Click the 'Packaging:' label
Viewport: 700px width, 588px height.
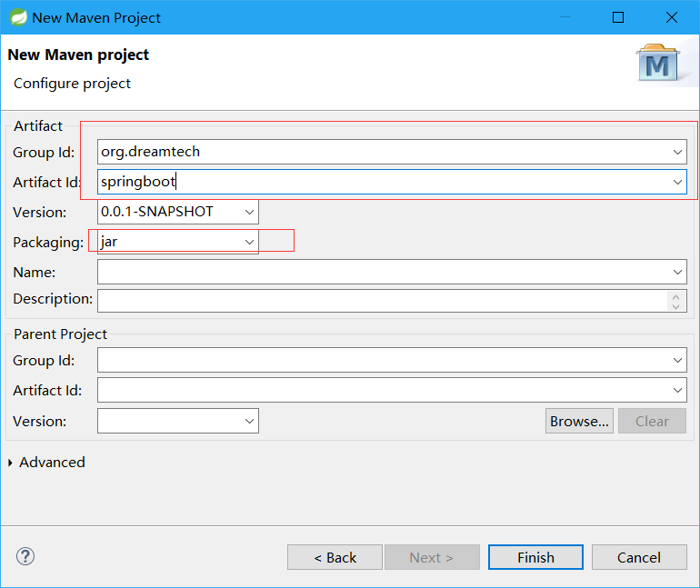click(48, 243)
